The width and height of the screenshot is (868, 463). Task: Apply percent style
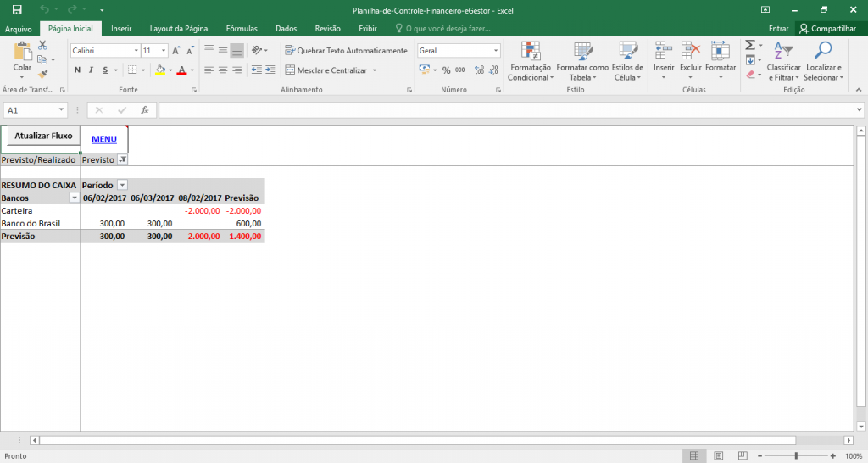point(446,70)
